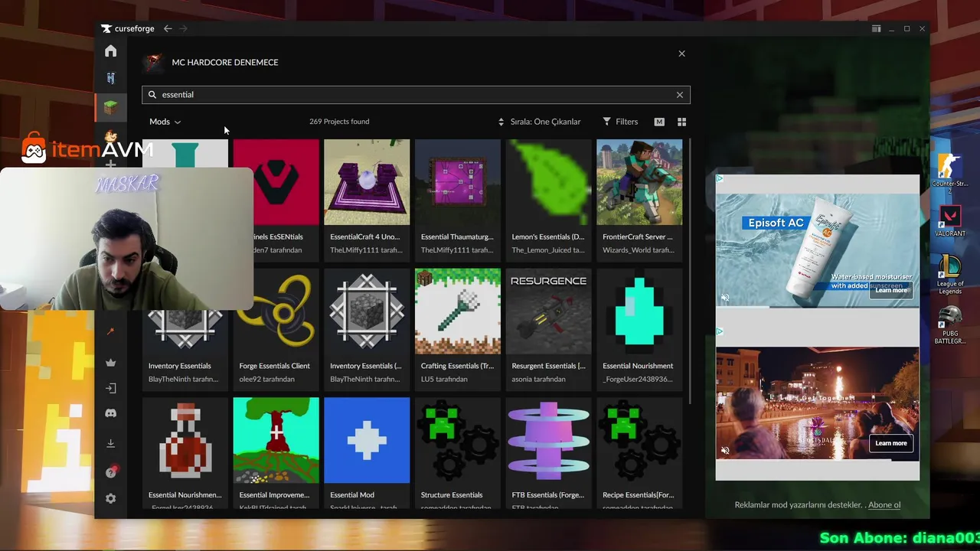
Task: Go forward with the right arrow
Action: point(183,28)
